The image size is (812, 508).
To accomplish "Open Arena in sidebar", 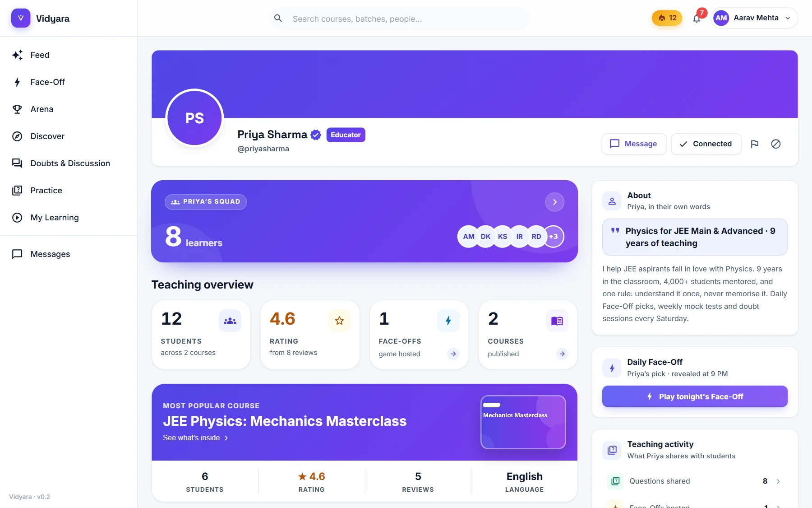I will pos(69,109).
